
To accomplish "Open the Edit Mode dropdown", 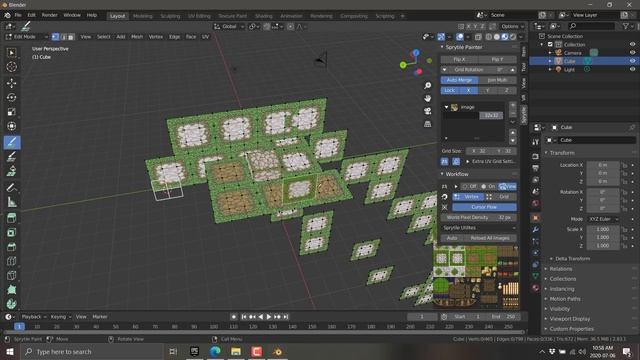I will [27, 37].
